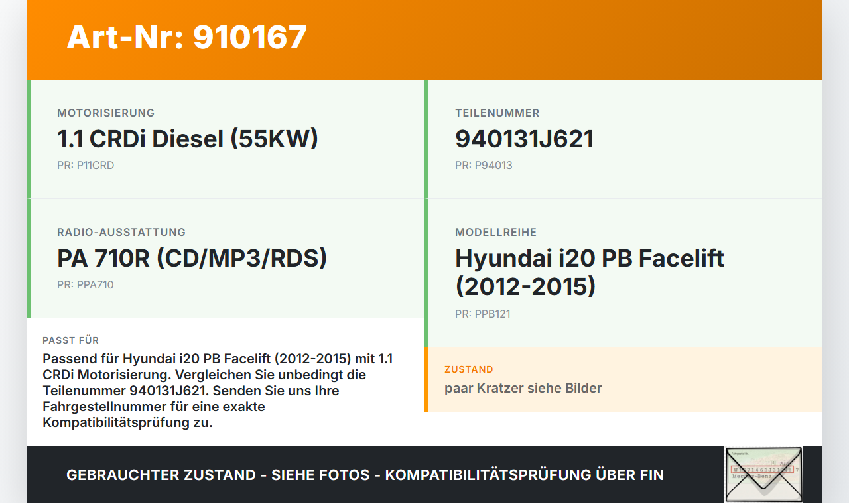Select the '1.1 CRDi Diesel (55KW)' value
849x504 pixels.
188,139
